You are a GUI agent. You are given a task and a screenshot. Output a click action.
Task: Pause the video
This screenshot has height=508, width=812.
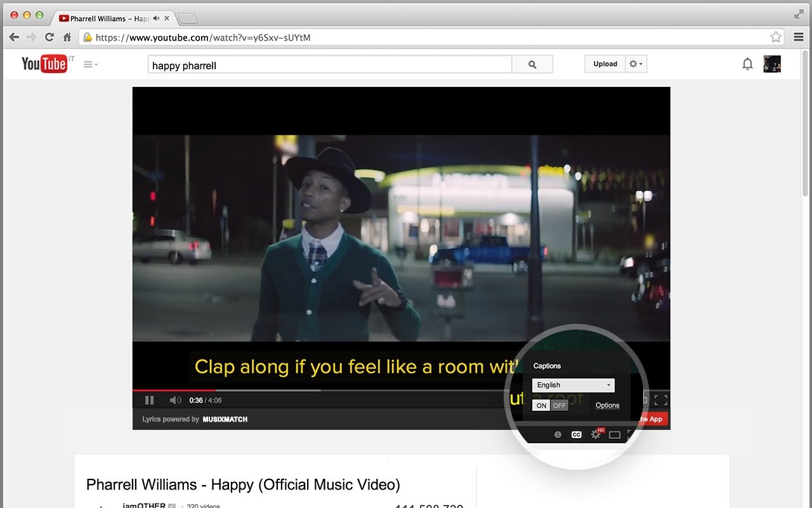point(150,400)
